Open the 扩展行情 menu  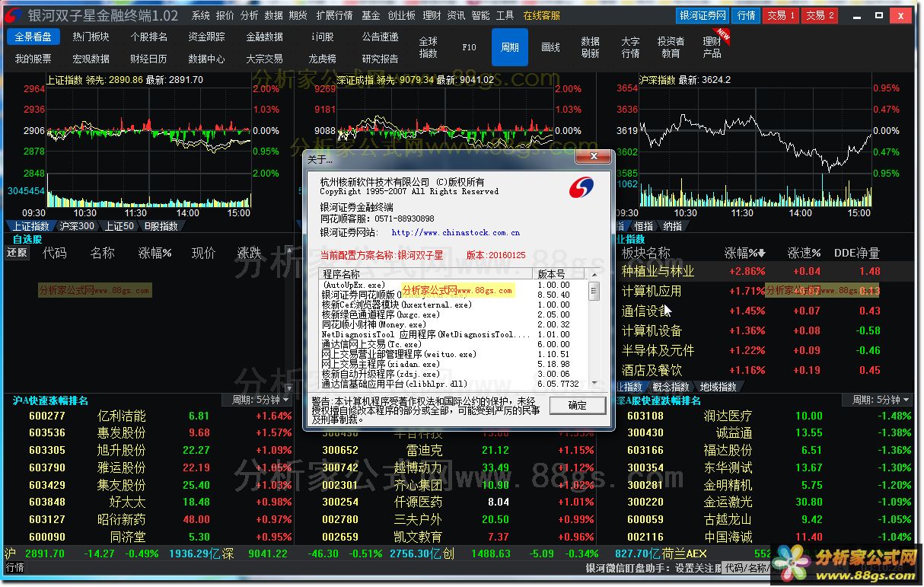(x=335, y=15)
